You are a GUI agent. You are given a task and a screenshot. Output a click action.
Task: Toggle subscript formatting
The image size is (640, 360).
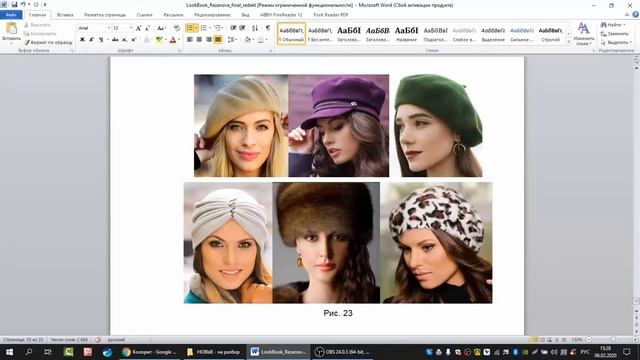124,40
